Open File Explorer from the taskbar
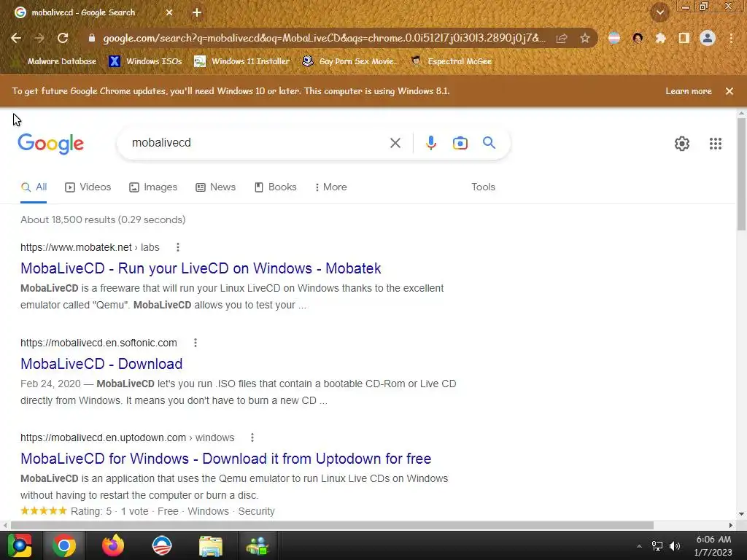This screenshot has height=560, width=747. pyautogui.click(x=211, y=545)
